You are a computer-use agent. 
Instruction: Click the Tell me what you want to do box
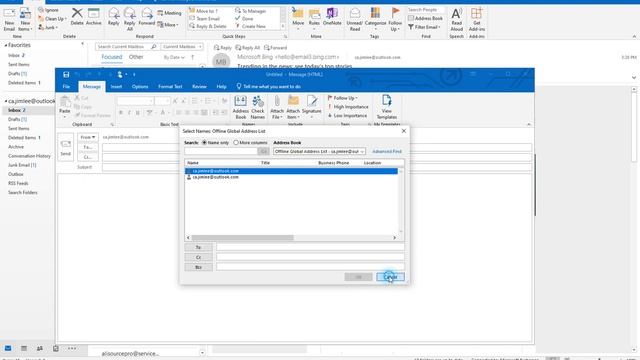point(269,87)
